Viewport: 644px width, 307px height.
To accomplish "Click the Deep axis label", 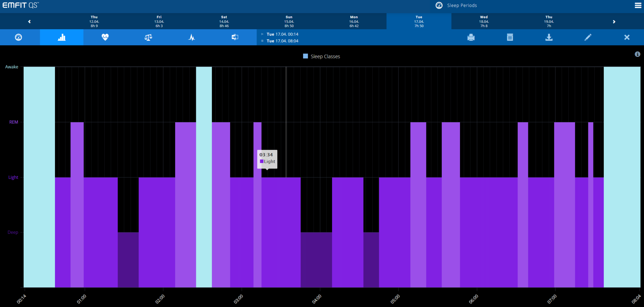I will [13, 232].
